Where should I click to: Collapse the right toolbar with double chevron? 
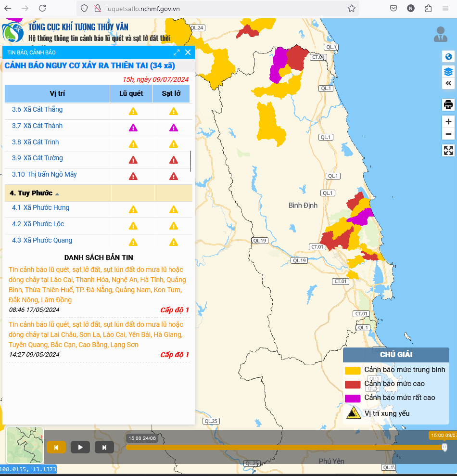point(448,83)
